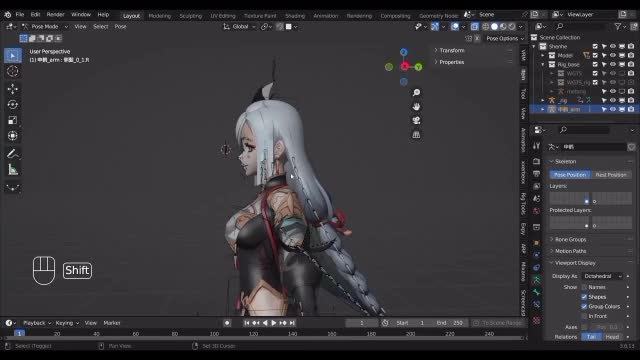Jump to the start frame
Image resolution: width=640 pixels, height=360 pixels.
pyautogui.click(x=247, y=323)
